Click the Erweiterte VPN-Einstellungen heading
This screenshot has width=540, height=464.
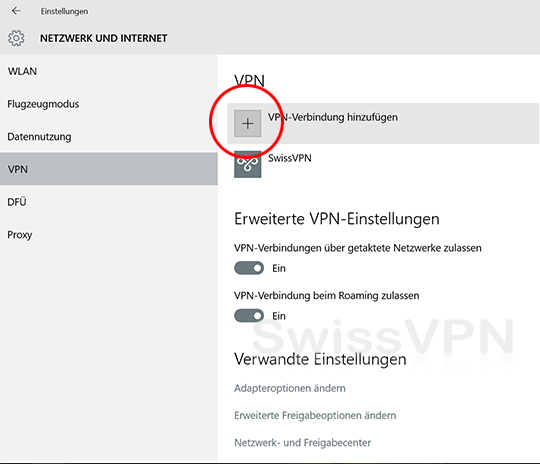(336, 219)
